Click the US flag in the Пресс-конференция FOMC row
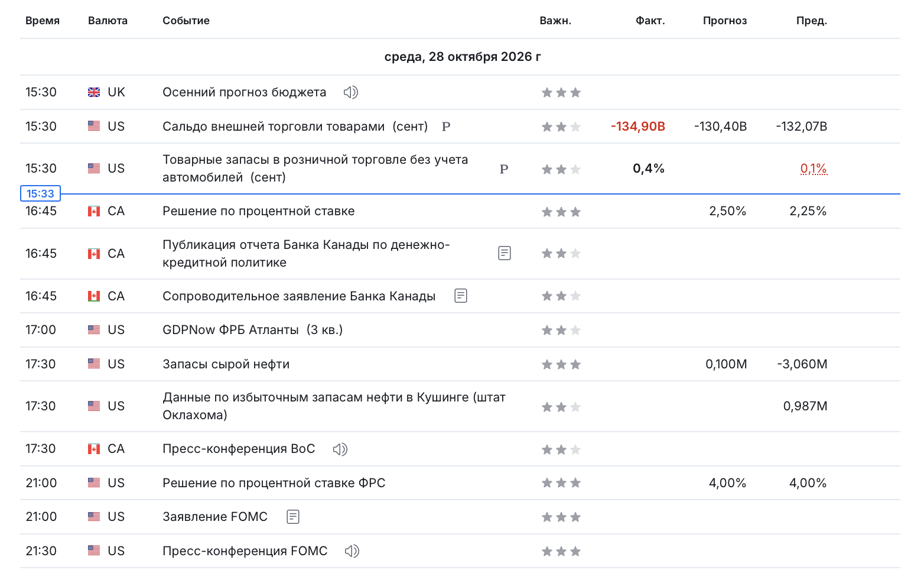 coord(94,550)
